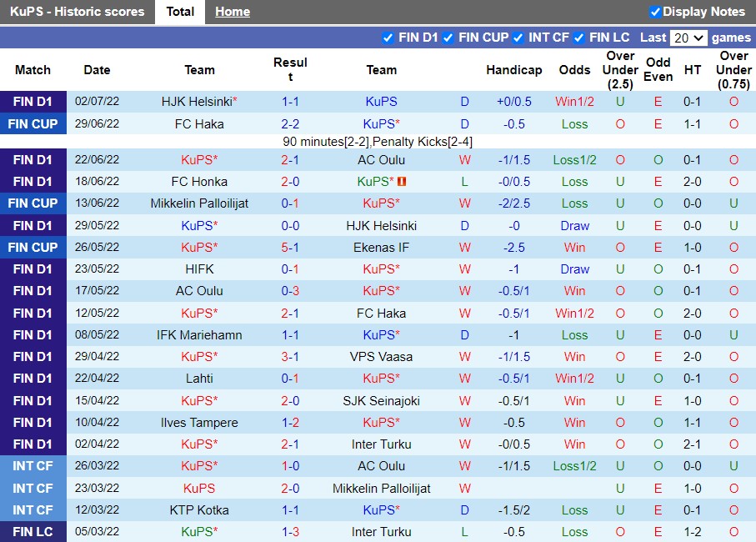Switch to the Home tab
This screenshot has width=756, height=542.
[x=232, y=12]
